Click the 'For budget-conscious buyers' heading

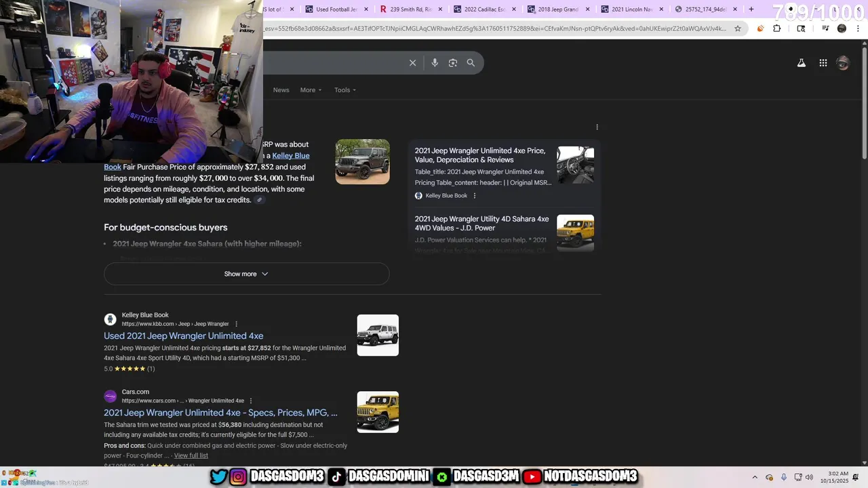(x=165, y=228)
